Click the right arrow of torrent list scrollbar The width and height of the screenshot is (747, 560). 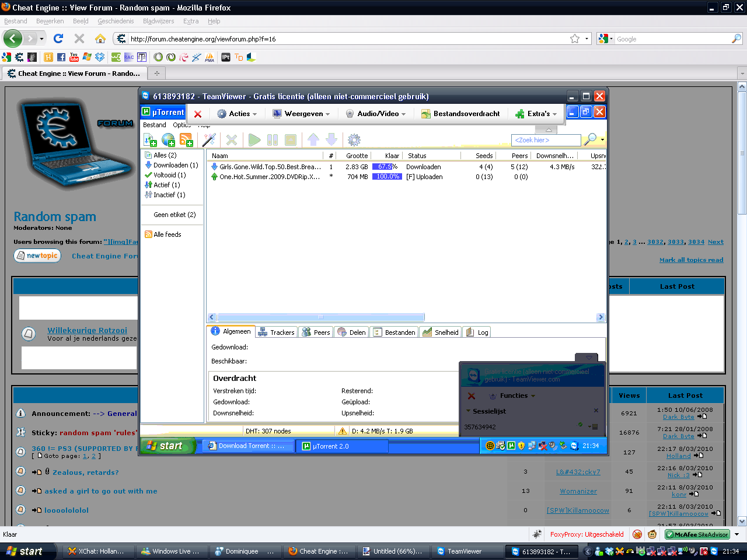coord(601,317)
